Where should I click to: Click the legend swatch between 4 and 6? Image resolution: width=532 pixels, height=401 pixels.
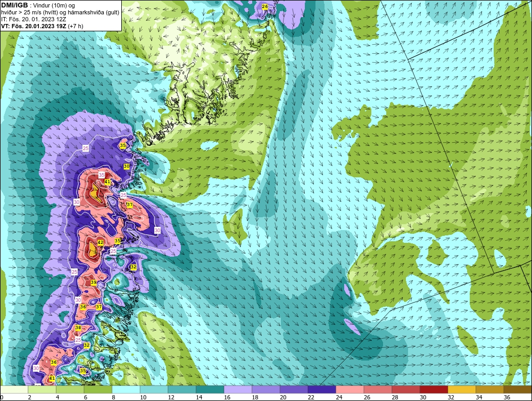click(x=70, y=389)
